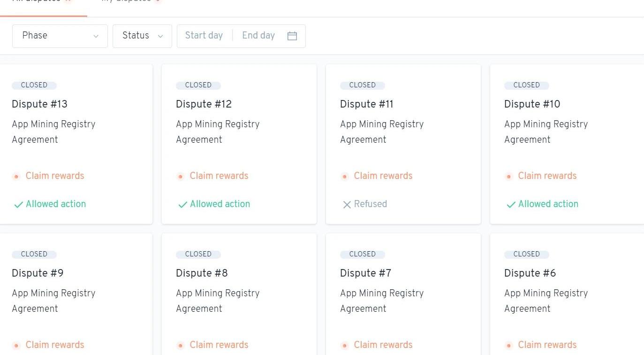Open the Phase filter dropdown
The width and height of the screenshot is (644, 355).
[x=60, y=36]
